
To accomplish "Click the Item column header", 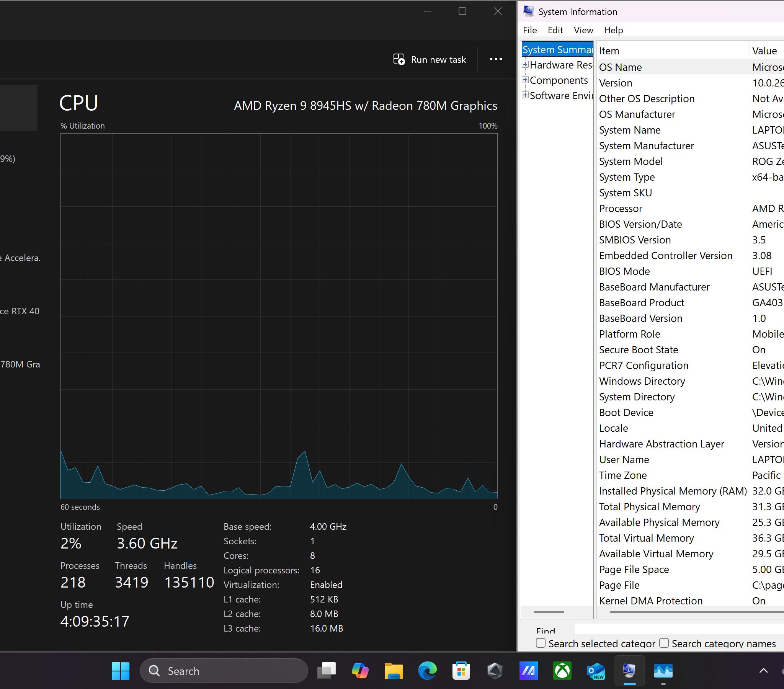I will [x=672, y=51].
